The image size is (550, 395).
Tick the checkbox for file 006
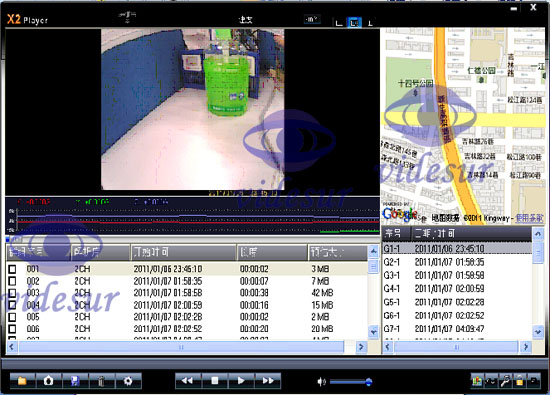click(x=12, y=329)
